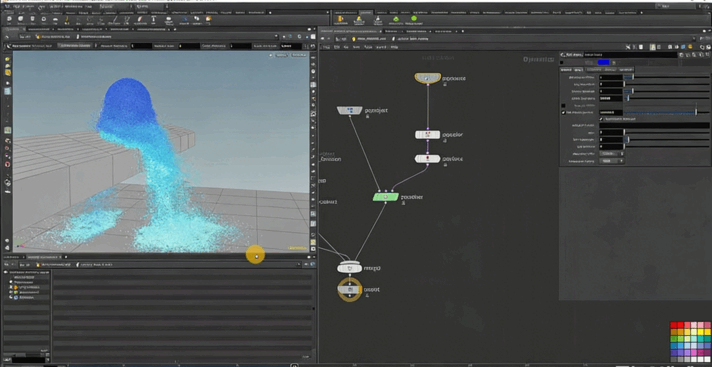Open View menu in network editor
The image size is (712, 367).
click(356, 47)
